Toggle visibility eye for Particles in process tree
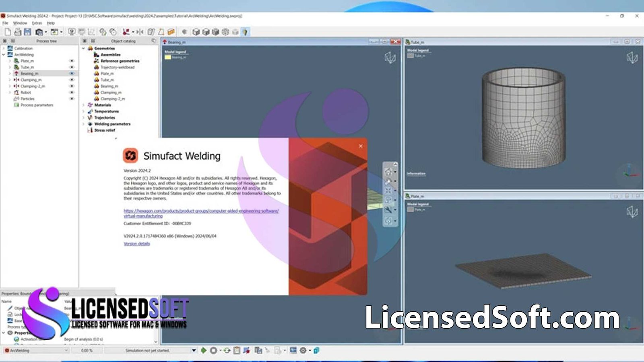 (72, 99)
